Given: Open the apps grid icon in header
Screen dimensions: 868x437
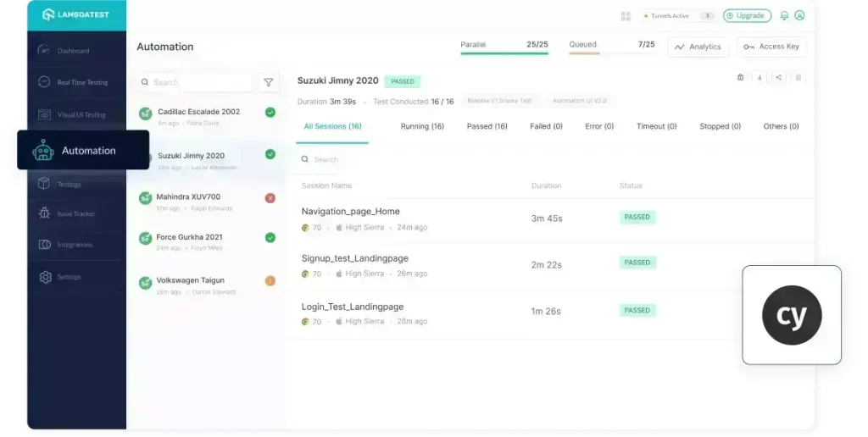Looking at the screenshot, I should [626, 16].
